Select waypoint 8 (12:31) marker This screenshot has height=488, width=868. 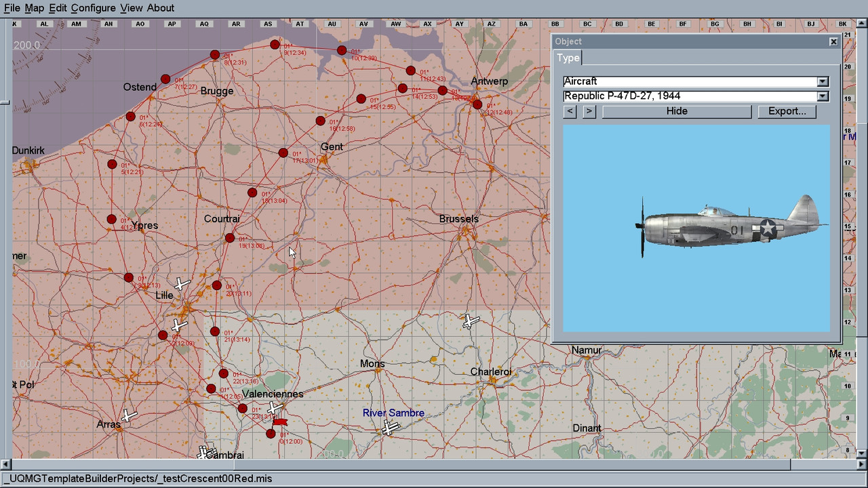(214, 55)
